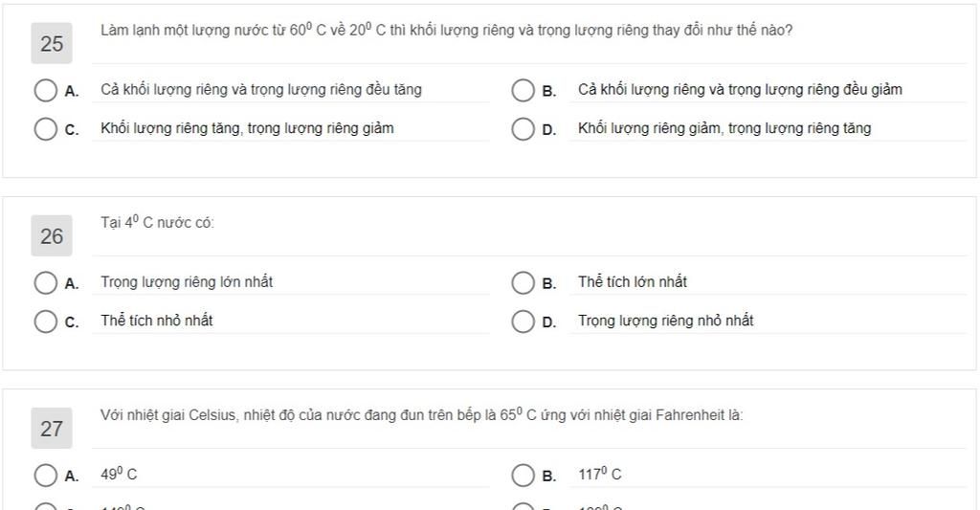Viewport: 980px width, 510px height.
Task: Select answer A for question 26
Action: (46, 282)
